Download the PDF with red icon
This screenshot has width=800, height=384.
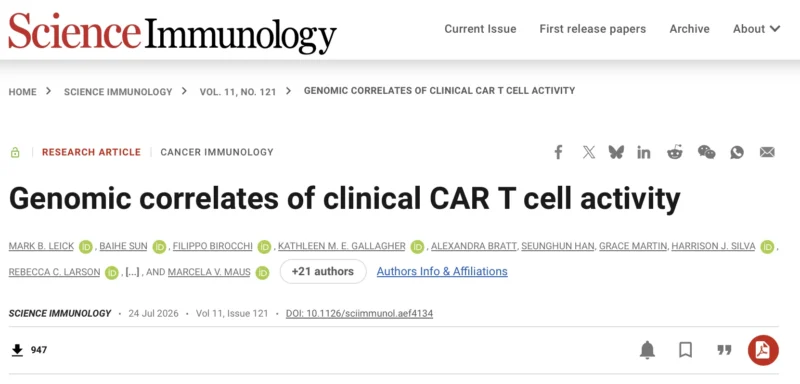pyautogui.click(x=763, y=350)
